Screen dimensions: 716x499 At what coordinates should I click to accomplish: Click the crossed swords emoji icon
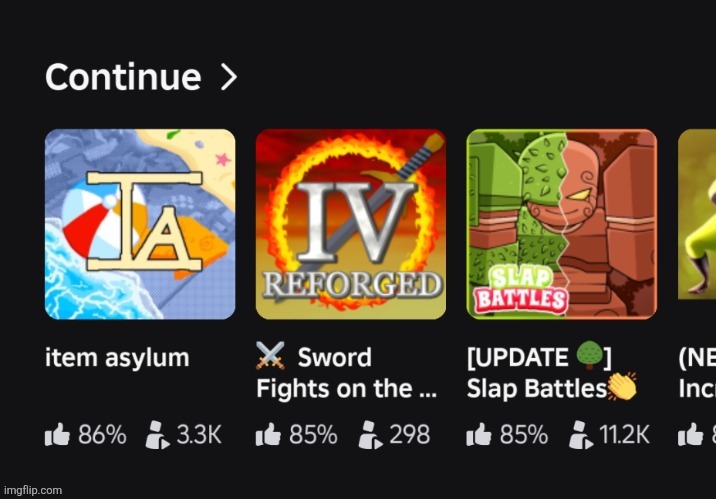pyautogui.click(x=270, y=355)
